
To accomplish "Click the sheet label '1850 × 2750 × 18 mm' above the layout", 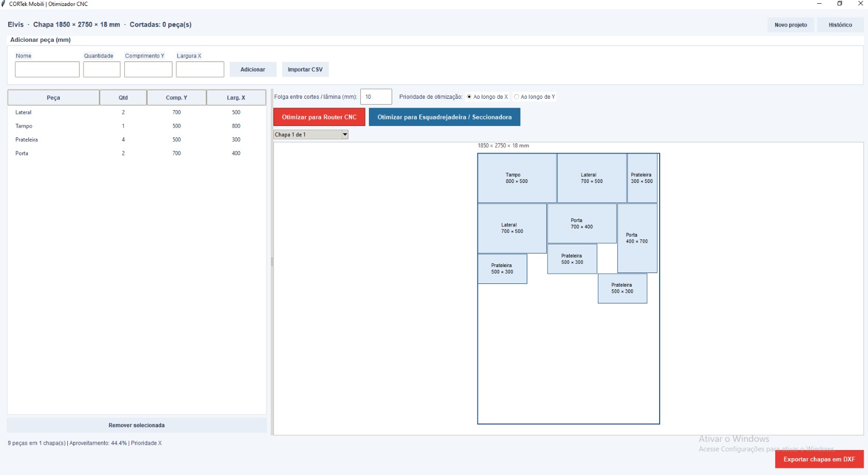I will pos(503,145).
